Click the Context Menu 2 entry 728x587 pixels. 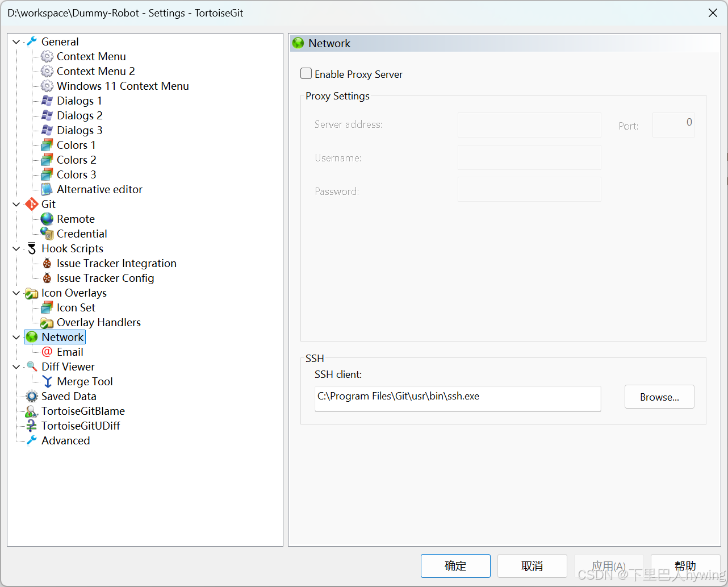pos(95,71)
